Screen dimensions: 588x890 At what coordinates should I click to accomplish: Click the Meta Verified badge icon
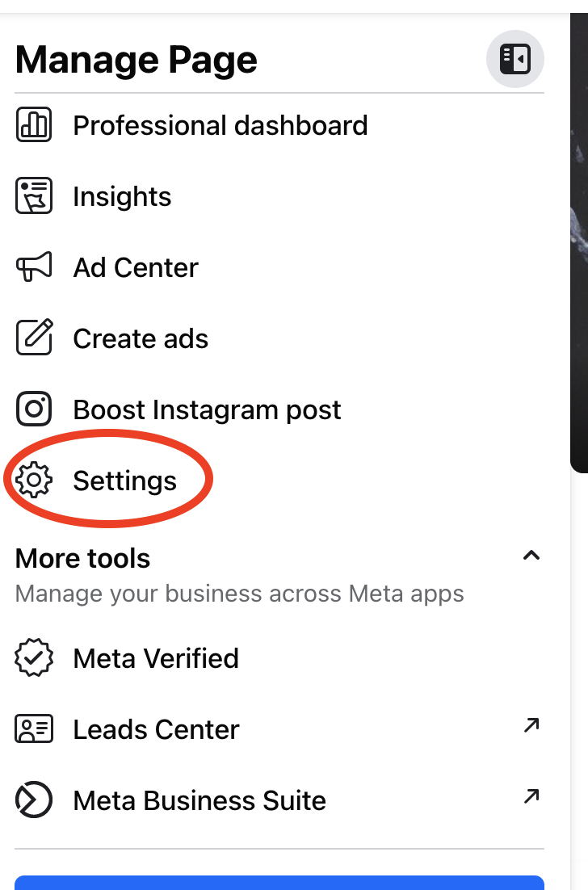pos(34,658)
